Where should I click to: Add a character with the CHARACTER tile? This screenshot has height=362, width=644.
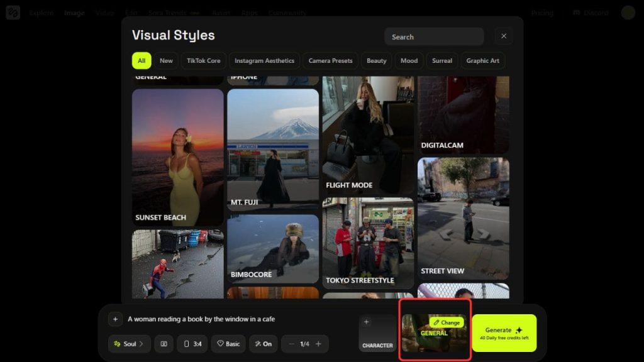377,334
